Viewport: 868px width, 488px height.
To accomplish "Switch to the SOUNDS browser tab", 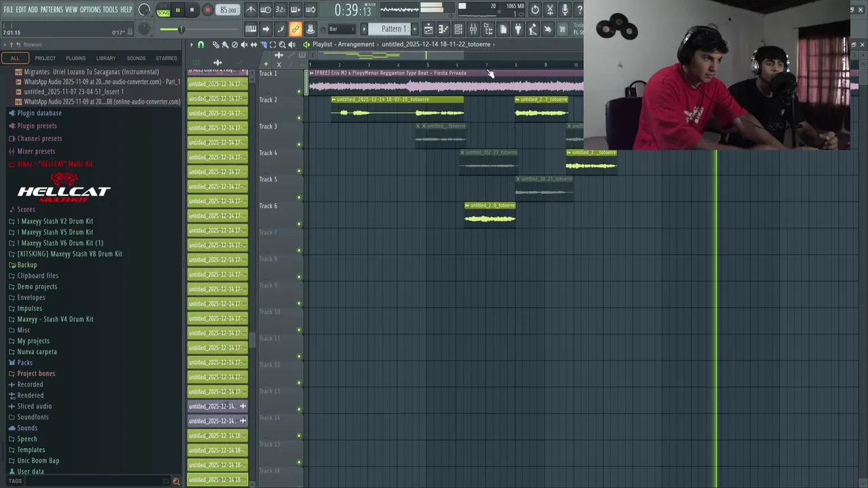I will coord(136,58).
